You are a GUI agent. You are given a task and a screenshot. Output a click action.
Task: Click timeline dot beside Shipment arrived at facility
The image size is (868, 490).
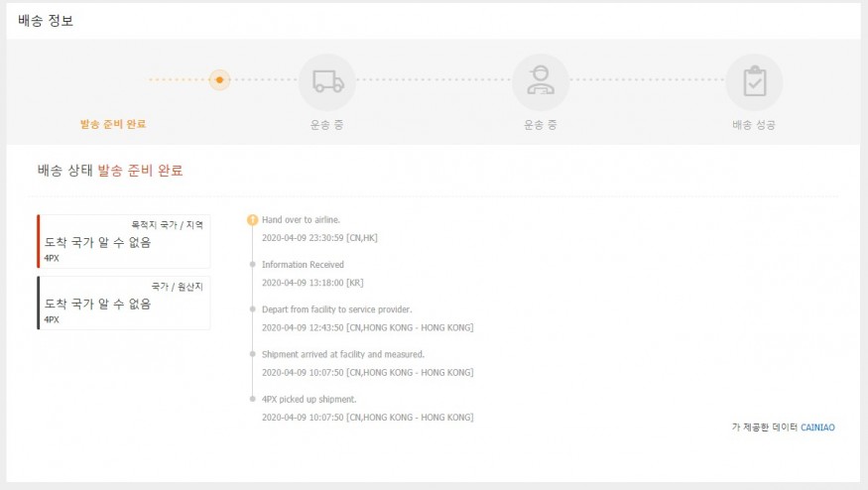tap(252, 354)
